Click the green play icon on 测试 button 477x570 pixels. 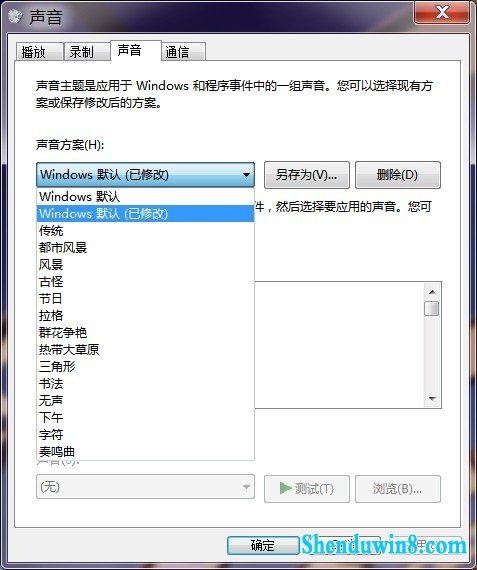coord(285,488)
